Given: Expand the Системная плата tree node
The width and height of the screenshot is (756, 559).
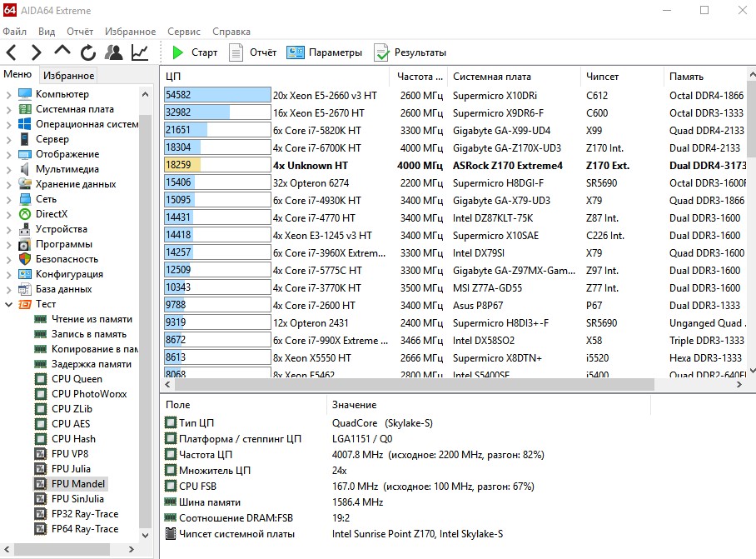Looking at the screenshot, I should tap(8, 109).
